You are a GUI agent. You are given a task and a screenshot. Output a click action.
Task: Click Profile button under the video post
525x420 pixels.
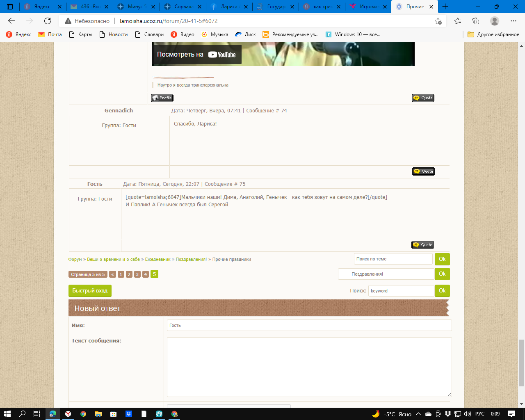(162, 98)
